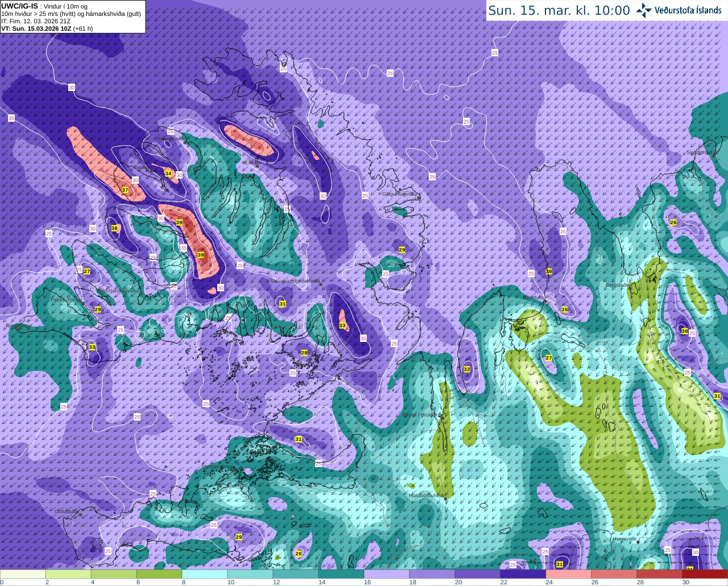
Task: Pick the light lavender 16–18 legend swatch
Action: pyautogui.click(x=387, y=575)
